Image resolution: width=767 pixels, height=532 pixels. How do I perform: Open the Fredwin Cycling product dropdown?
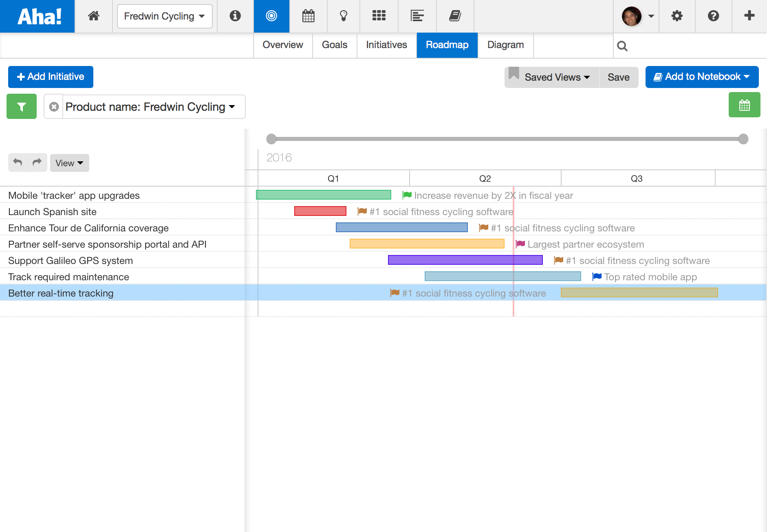[x=165, y=16]
